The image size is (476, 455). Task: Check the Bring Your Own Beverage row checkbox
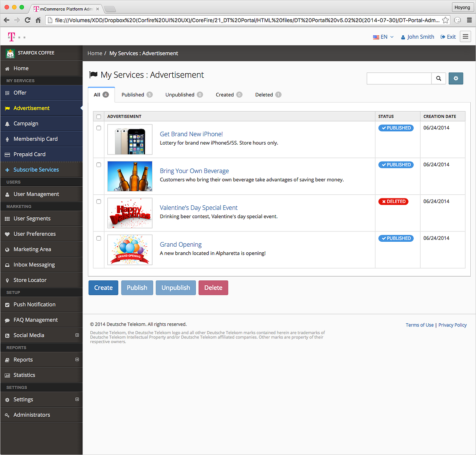coord(99,165)
